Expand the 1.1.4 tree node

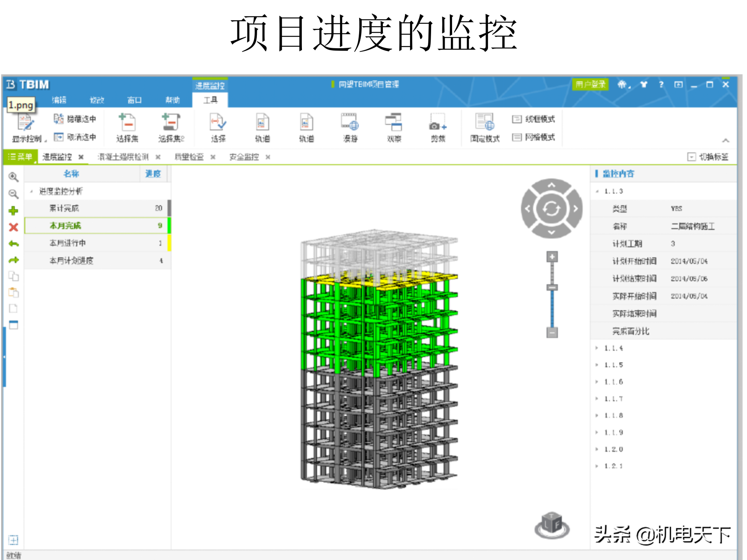(x=597, y=348)
